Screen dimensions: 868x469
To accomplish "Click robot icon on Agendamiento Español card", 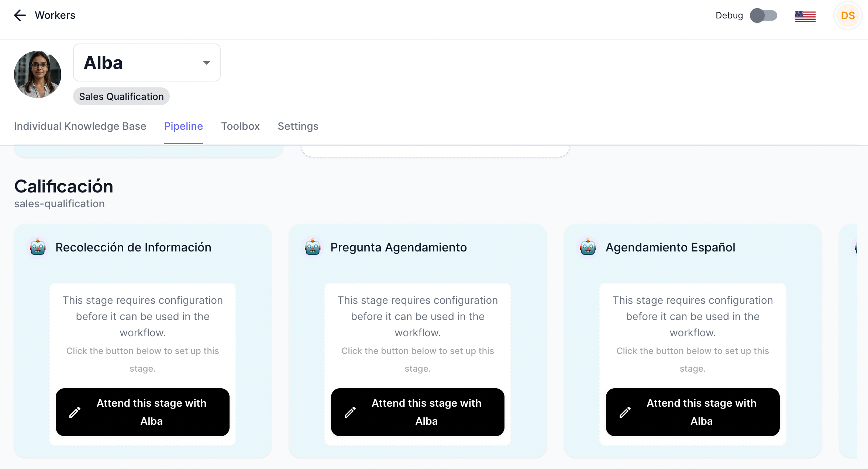I will pyautogui.click(x=588, y=247).
